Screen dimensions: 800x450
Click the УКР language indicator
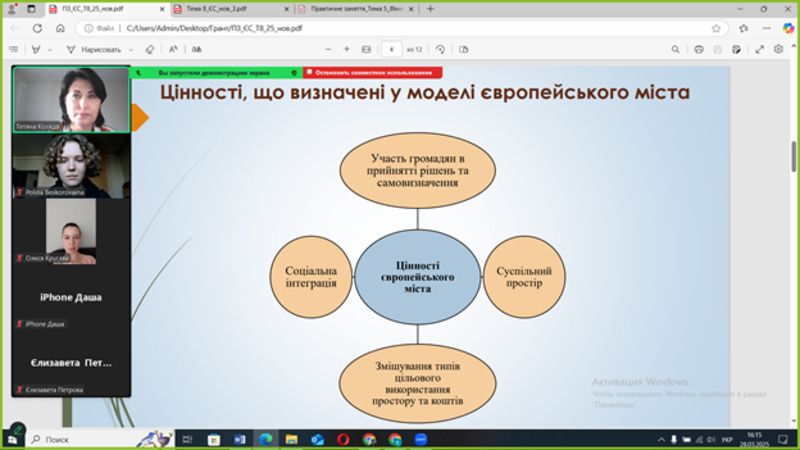727,439
